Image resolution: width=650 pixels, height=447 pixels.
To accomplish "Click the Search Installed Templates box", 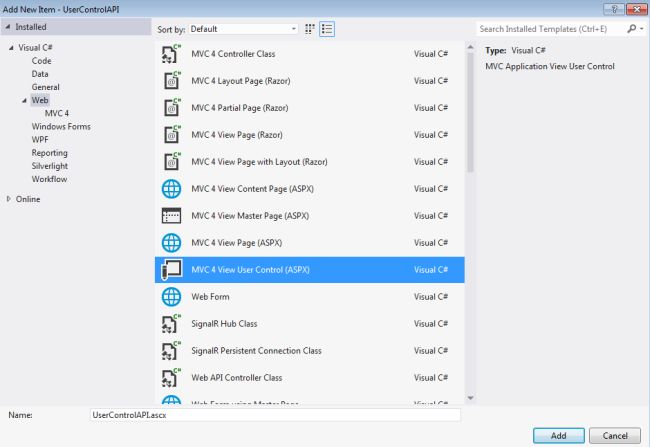I will (551, 29).
